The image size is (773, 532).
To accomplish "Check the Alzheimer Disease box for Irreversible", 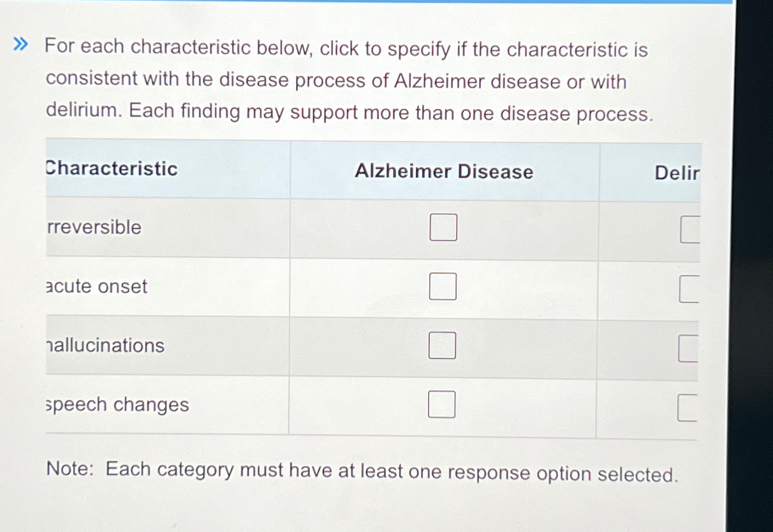I will [443, 227].
